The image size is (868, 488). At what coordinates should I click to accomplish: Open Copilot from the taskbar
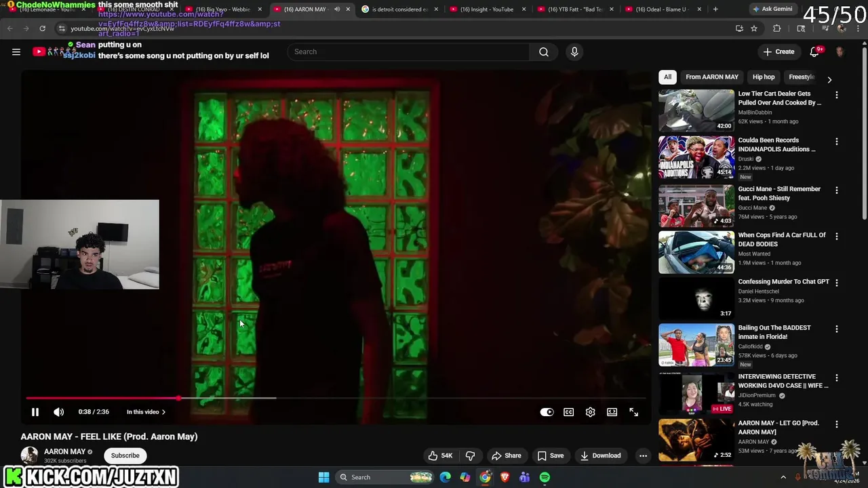click(465, 477)
